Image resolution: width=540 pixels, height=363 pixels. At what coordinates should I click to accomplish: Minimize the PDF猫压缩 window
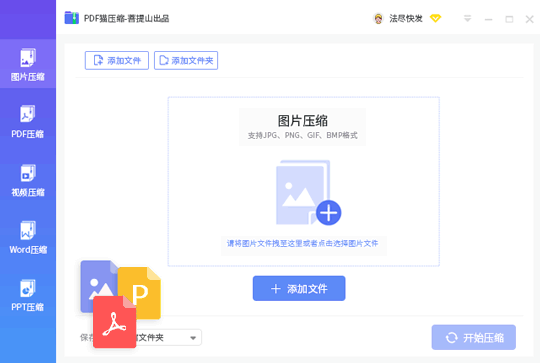[x=488, y=19]
